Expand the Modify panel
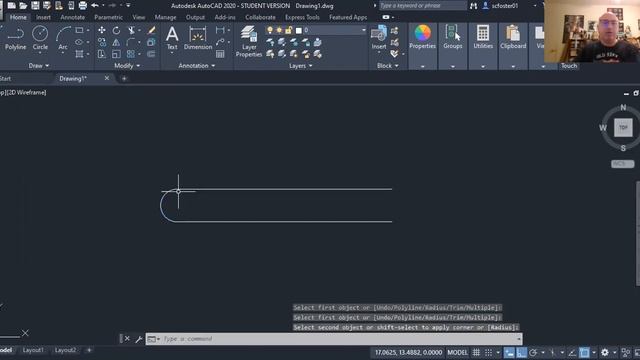Viewport: 640px width, 360px height. (127, 66)
